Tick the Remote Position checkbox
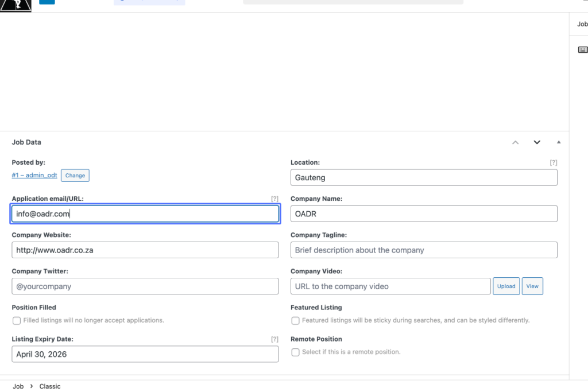588x392 pixels. point(296,352)
